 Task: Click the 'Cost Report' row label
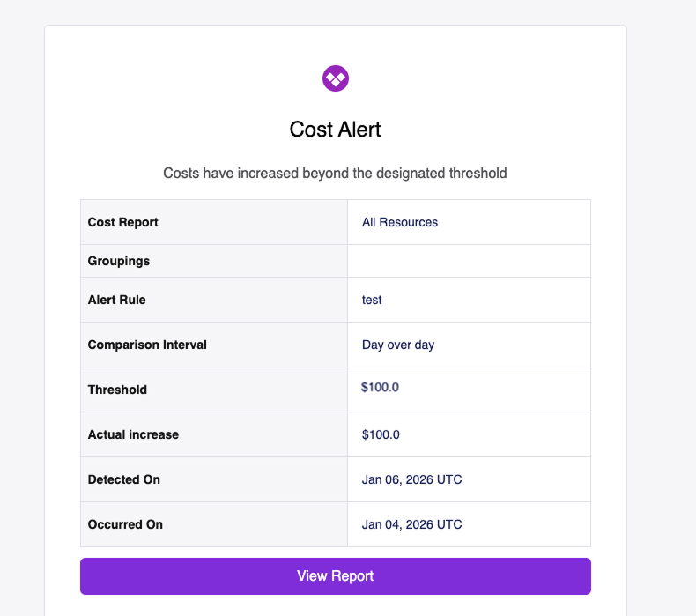pyautogui.click(x=123, y=222)
